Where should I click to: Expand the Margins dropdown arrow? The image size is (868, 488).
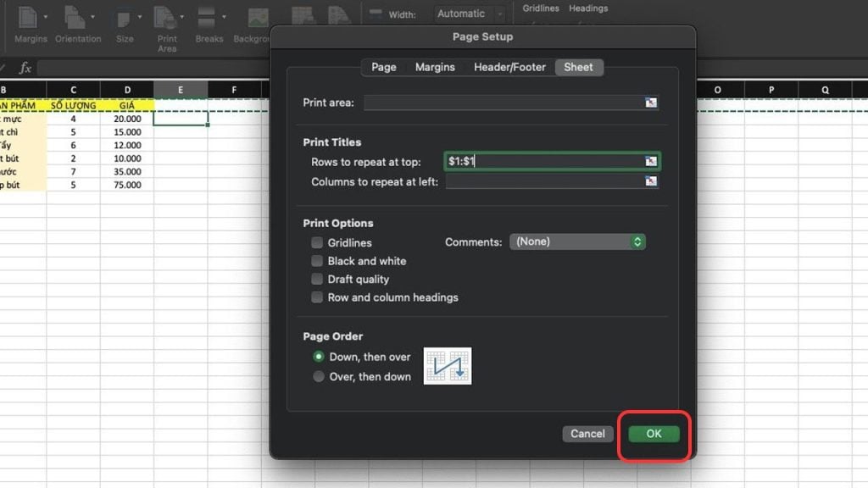46,17
